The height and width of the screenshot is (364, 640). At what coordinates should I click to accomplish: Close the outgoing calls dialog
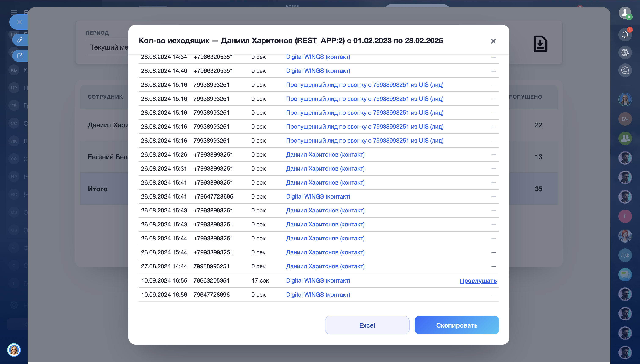tap(493, 41)
